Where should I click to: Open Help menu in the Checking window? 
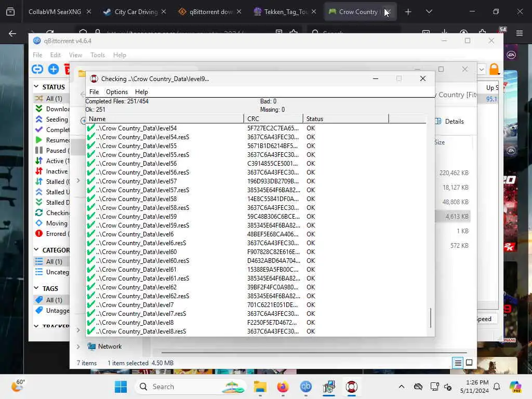(141, 92)
